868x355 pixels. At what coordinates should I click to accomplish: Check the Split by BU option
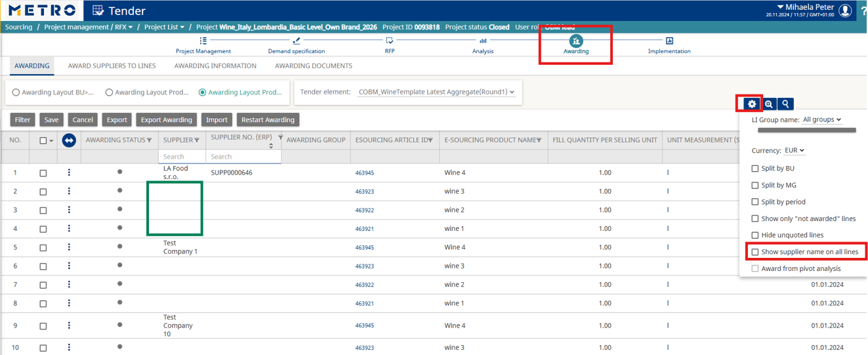[x=755, y=169]
